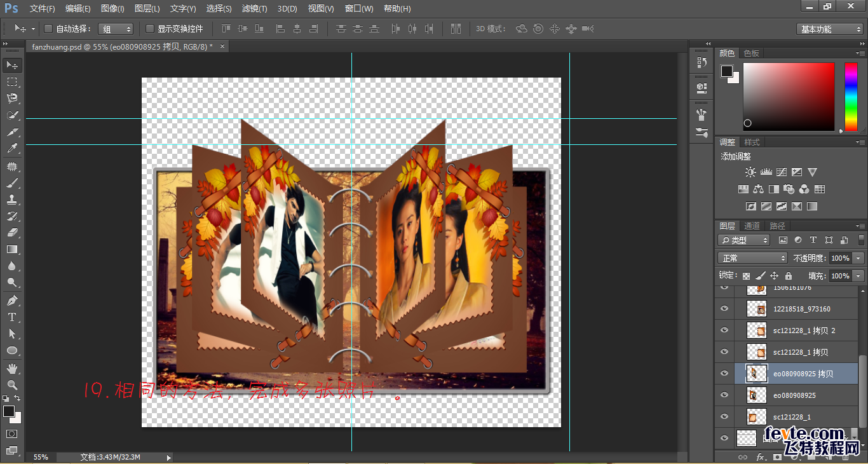Pick a color in the color field

coord(789,97)
